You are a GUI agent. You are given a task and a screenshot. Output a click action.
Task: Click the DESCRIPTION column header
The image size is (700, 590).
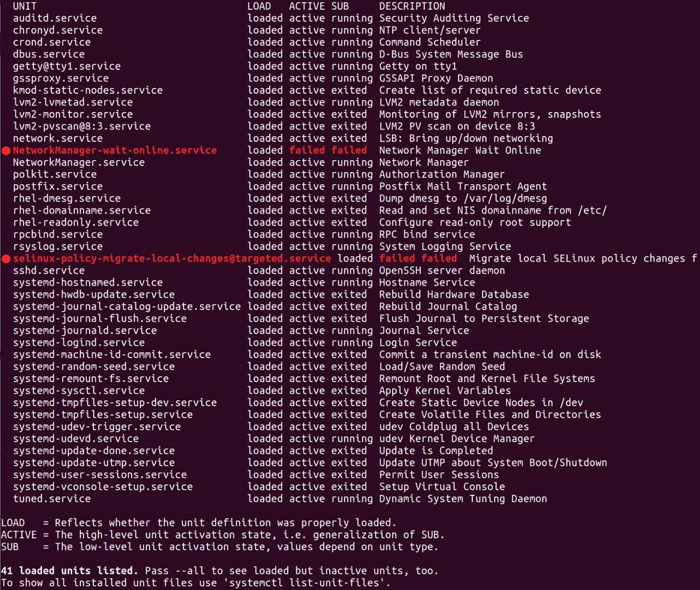click(412, 6)
